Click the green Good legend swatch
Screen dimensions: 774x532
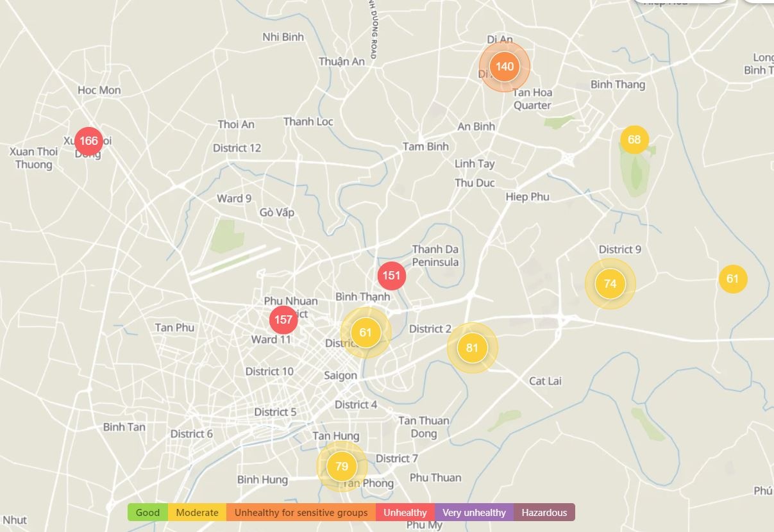[x=147, y=513]
